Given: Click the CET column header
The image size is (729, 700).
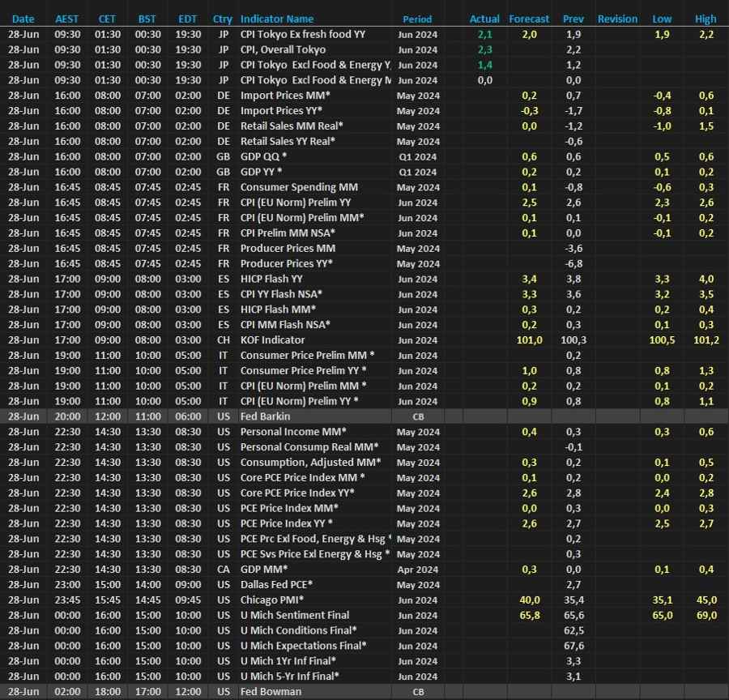Looking at the screenshot, I should coord(107,19).
